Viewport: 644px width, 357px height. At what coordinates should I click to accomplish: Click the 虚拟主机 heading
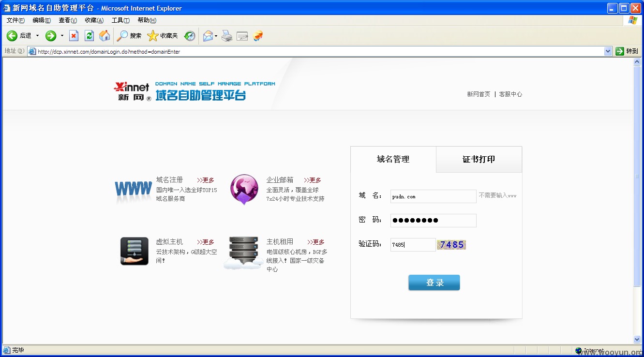click(169, 242)
